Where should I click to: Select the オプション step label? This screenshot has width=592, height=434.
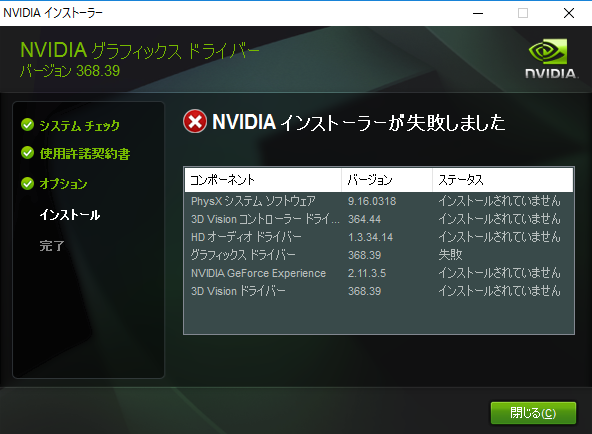[x=63, y=184]
